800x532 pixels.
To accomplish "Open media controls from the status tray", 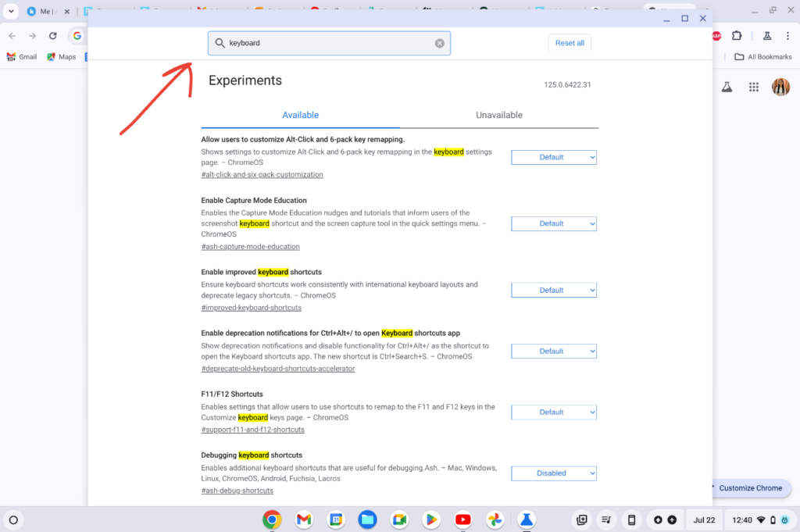I will [x=606, y=520].
